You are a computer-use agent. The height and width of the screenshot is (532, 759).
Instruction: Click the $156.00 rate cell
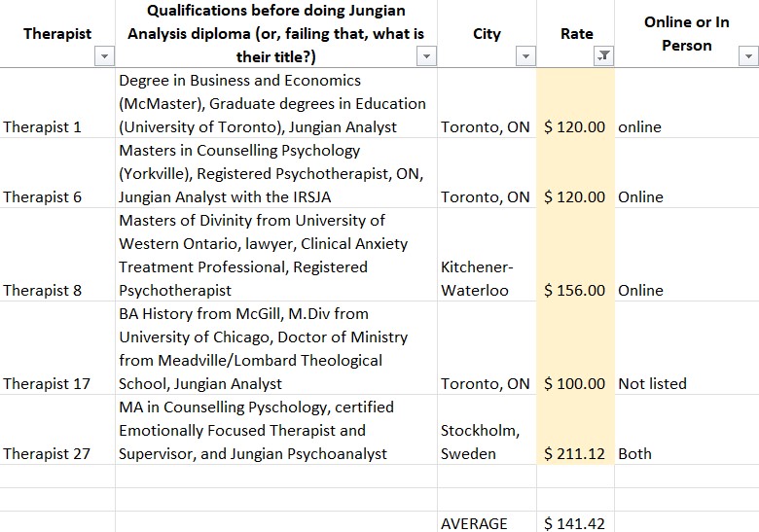pos(574,290)
